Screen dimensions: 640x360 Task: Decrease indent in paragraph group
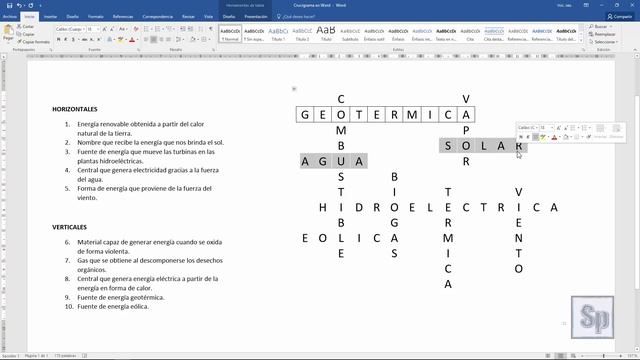[182, 29]
